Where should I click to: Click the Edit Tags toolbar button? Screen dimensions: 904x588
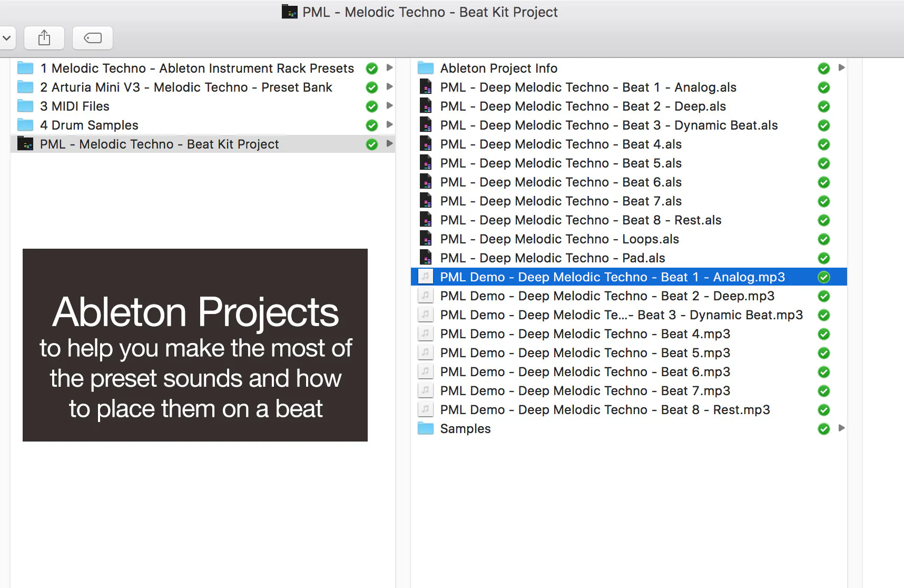coord(93,38)
